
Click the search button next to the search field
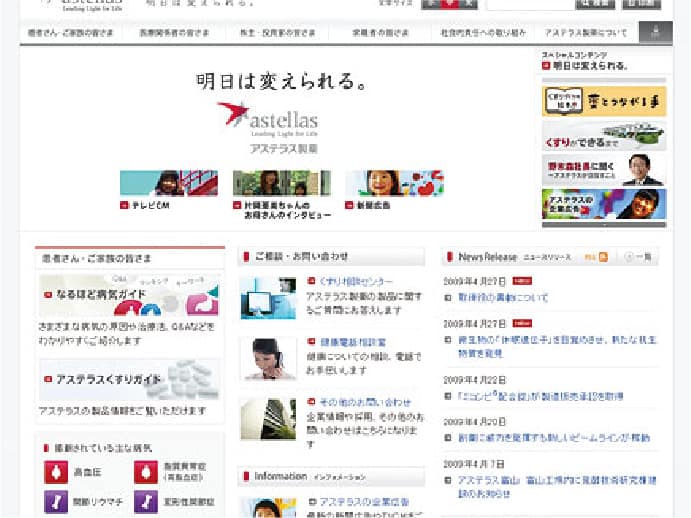595,4
